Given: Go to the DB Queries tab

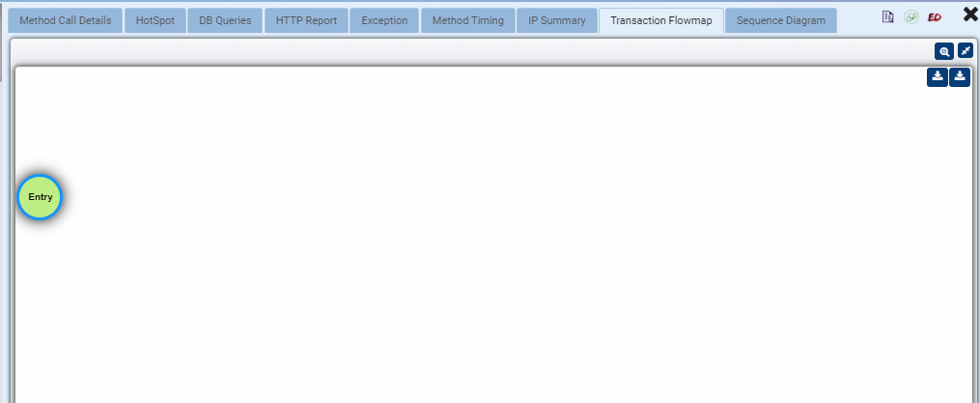Looking at the screenshot, I should coord(225,20).
